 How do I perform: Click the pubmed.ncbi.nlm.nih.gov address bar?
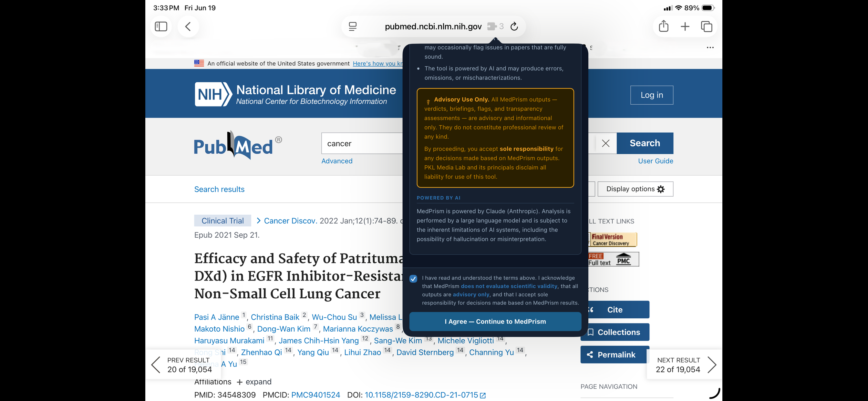433,26
